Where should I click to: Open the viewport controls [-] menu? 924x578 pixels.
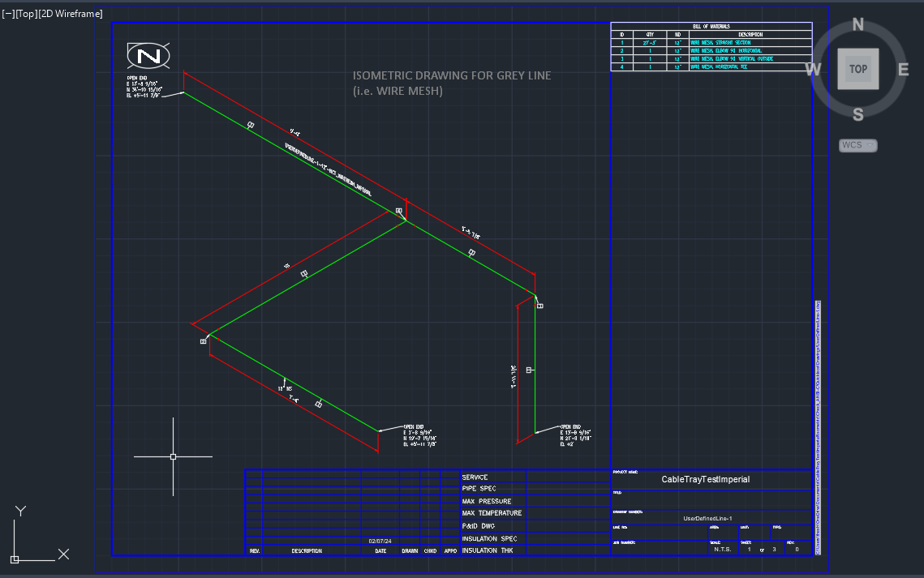8,14
